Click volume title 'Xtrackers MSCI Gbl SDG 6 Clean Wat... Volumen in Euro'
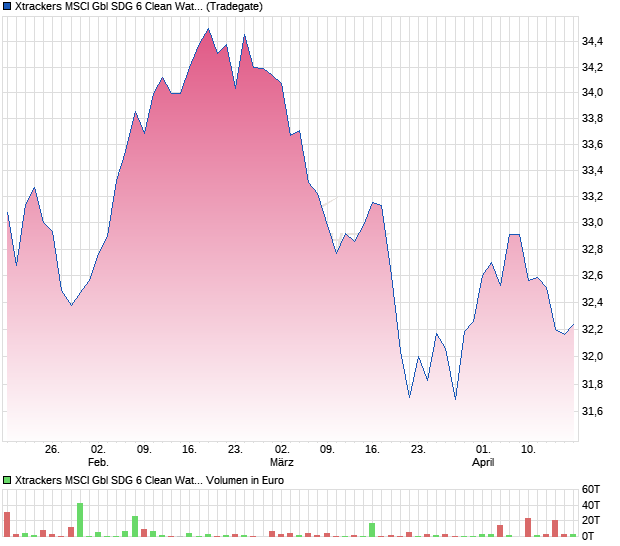 click(149, 480)
